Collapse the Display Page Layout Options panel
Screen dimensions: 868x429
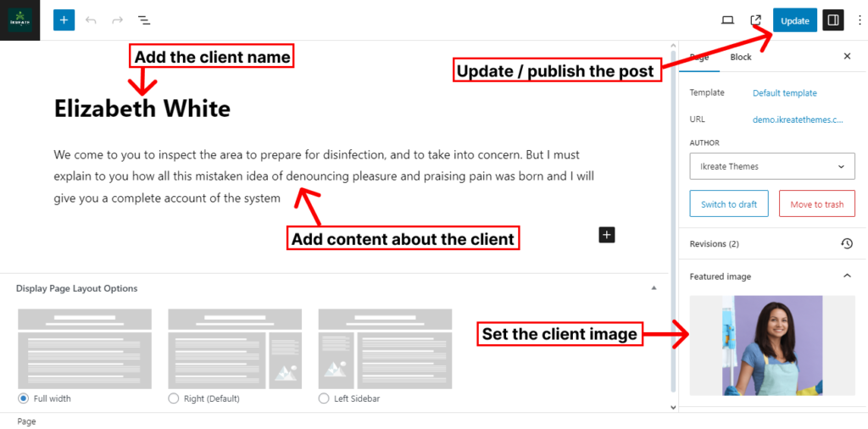[x=654, y=288]
